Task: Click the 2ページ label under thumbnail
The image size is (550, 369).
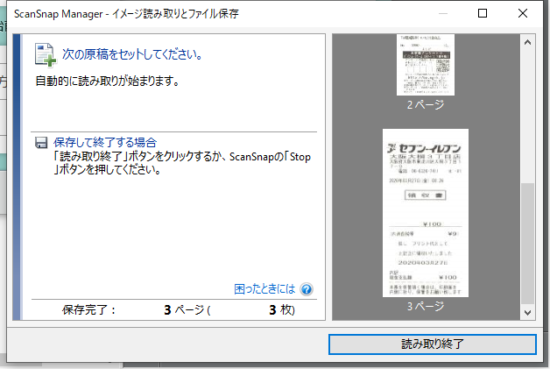Action: click(425, 105)
